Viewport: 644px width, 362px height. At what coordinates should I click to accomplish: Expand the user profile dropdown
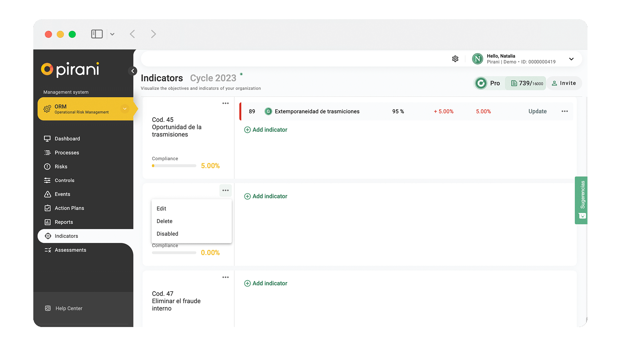click(x=571, y=59)
